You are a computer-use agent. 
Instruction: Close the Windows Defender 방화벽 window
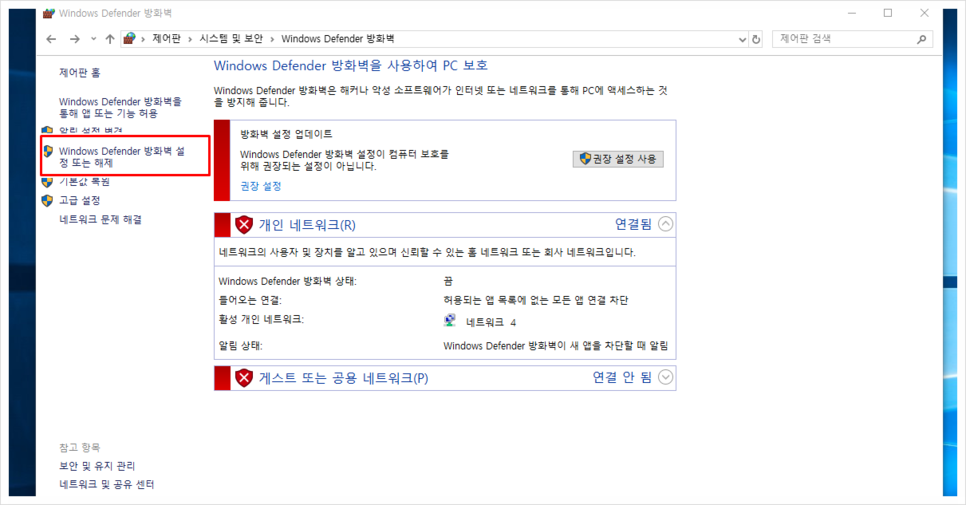[x=924, y=13]
